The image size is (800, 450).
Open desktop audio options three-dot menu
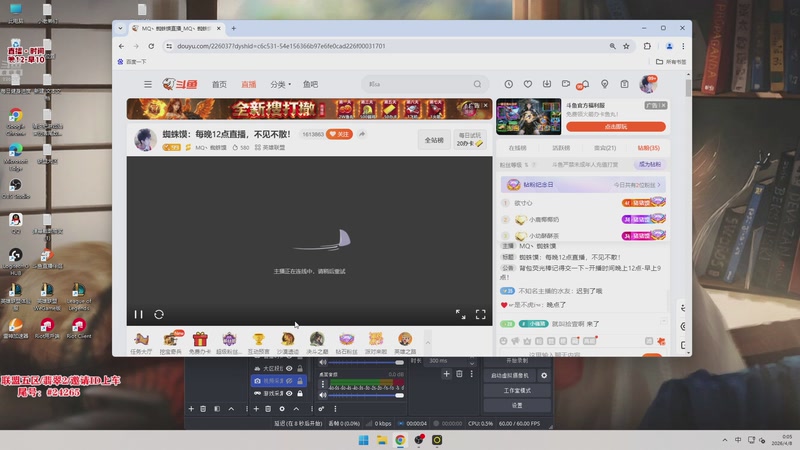pyautogui.click(x=322, y=384)
